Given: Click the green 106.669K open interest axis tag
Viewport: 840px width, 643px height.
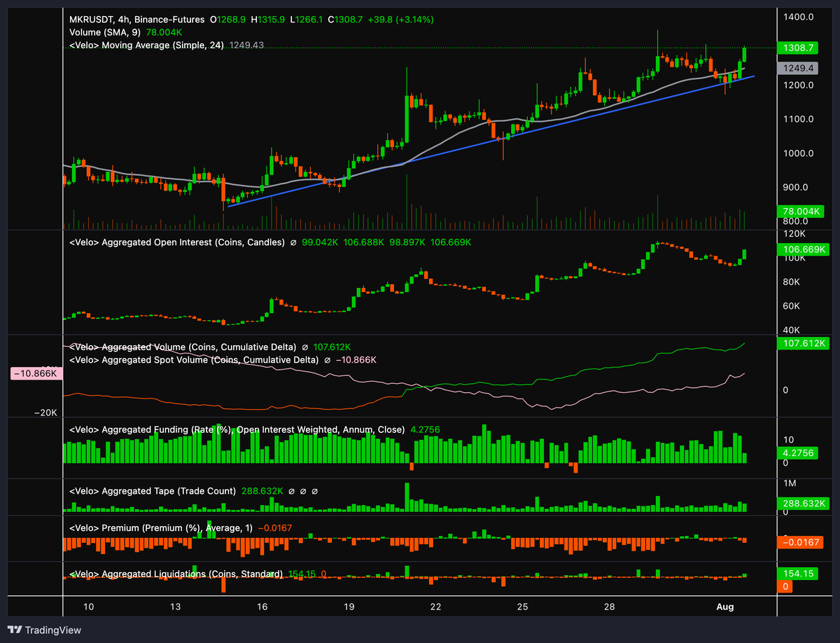Looking at the screenshot, I should click(x=802, y=249).
